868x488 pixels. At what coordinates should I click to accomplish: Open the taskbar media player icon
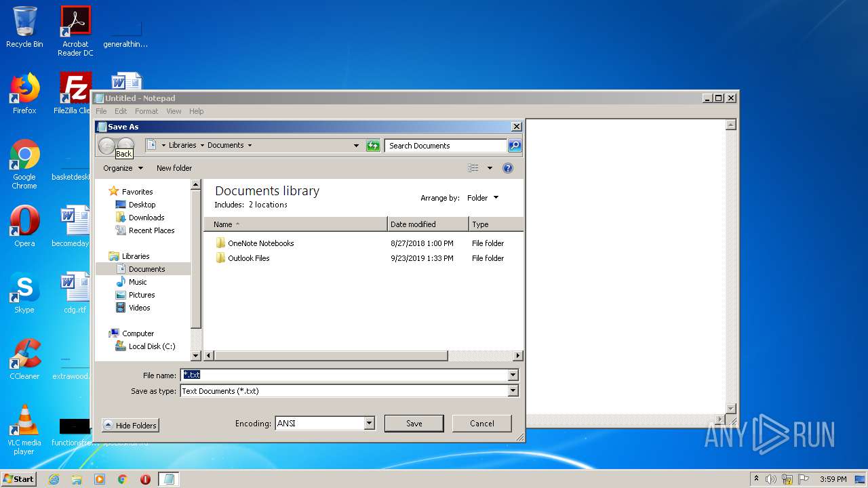coord(100,479)
